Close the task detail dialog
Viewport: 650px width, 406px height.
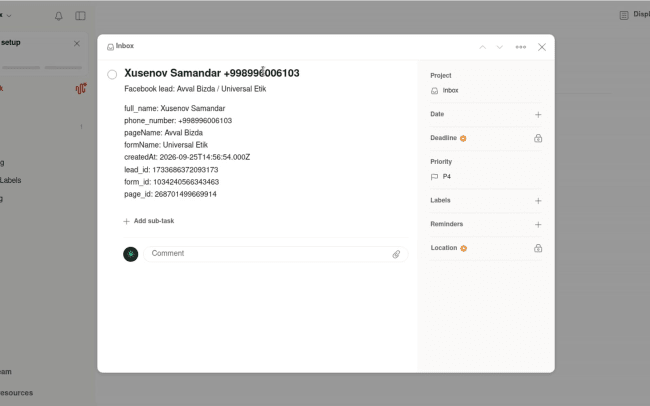(x=542, y=47)
